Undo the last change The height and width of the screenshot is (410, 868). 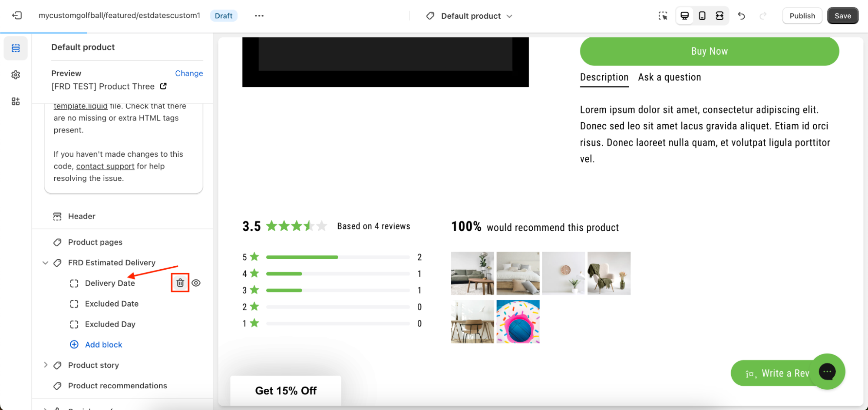[742, 16]
